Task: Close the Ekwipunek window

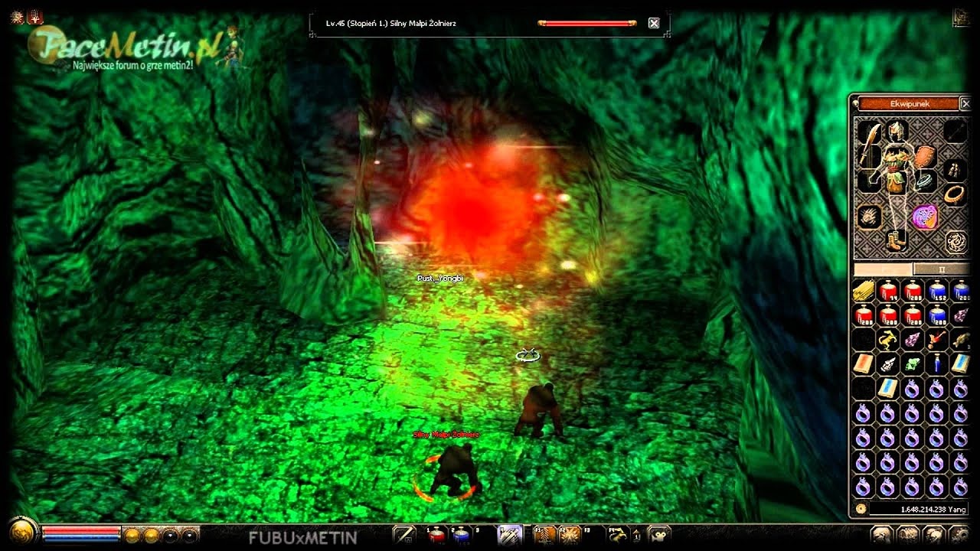Action: [x=965, y=103]
